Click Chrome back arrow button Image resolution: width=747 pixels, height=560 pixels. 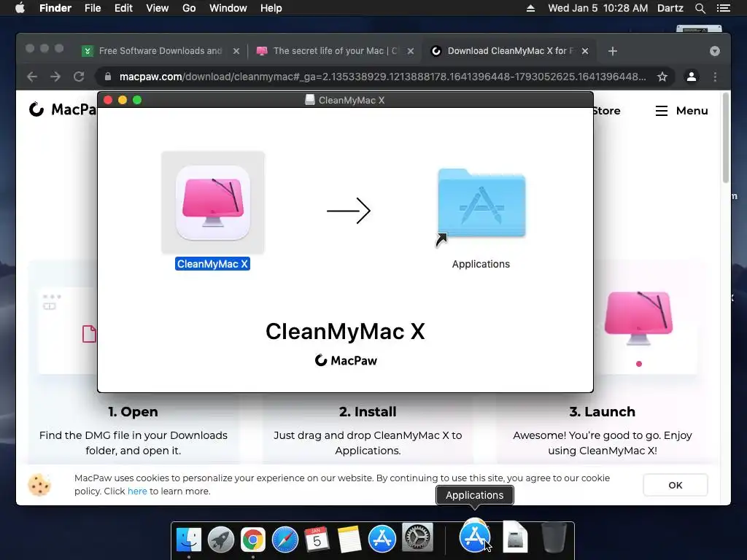click(32, 77)
